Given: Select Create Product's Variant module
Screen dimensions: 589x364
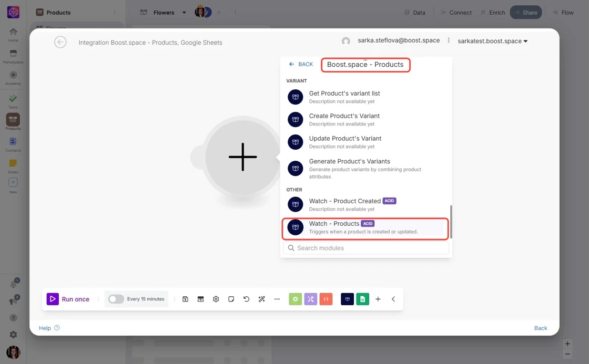Looking at the screenshot, I should click(x=365, y=120).
